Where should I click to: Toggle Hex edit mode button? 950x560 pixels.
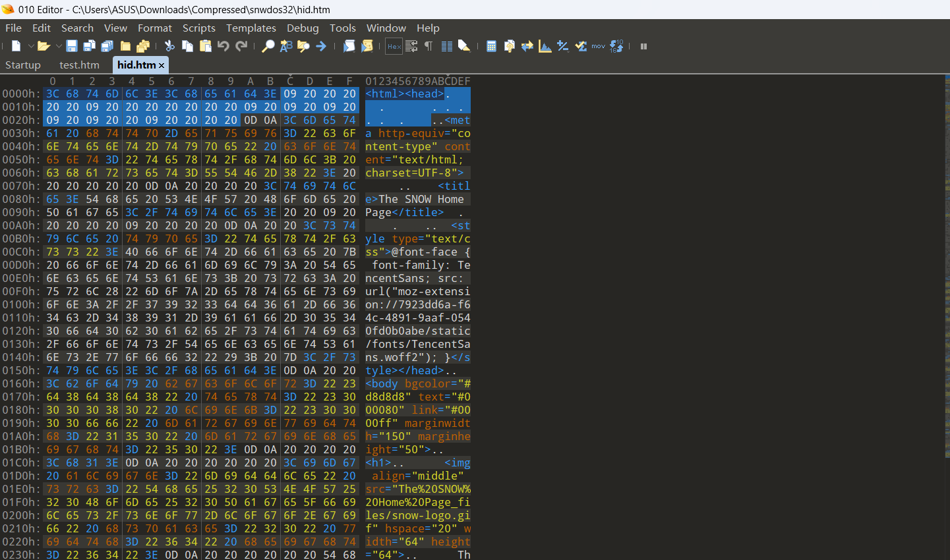[x=394, y=46]
